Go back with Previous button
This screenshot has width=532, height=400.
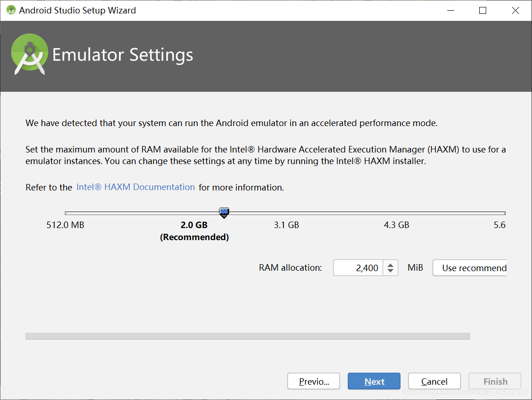tap(313, 381)
